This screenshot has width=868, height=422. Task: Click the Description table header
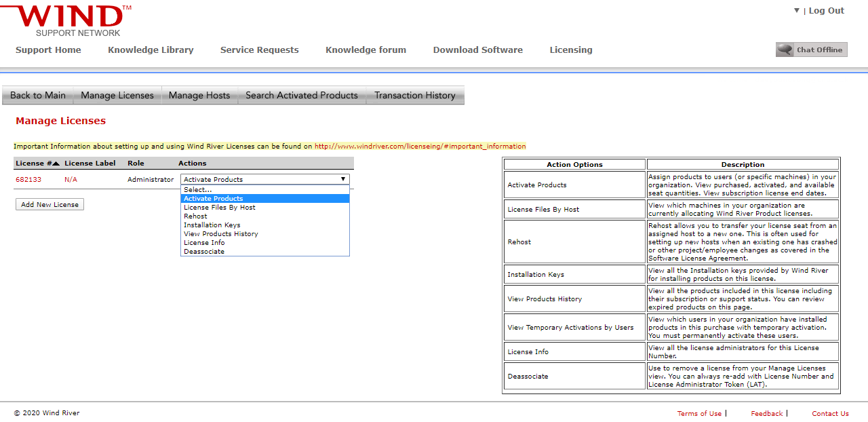point(743,164)
